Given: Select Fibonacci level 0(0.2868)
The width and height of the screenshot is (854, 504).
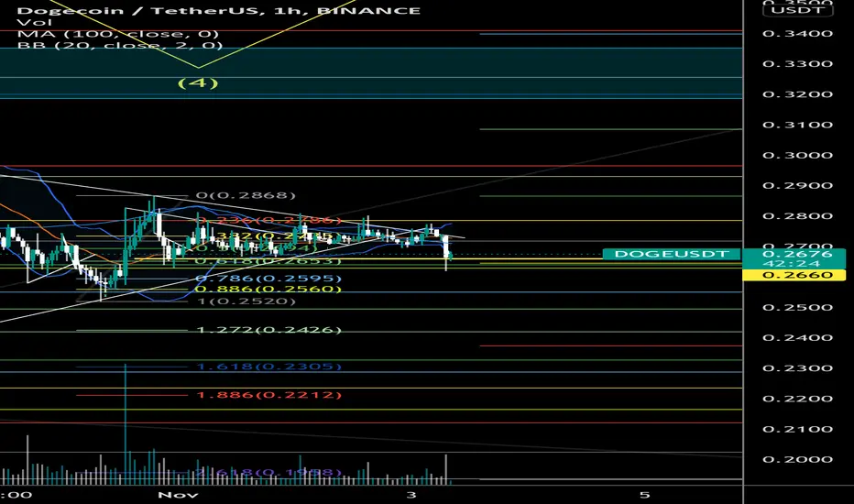Looking at the screenshot, I should click(246, 195).
